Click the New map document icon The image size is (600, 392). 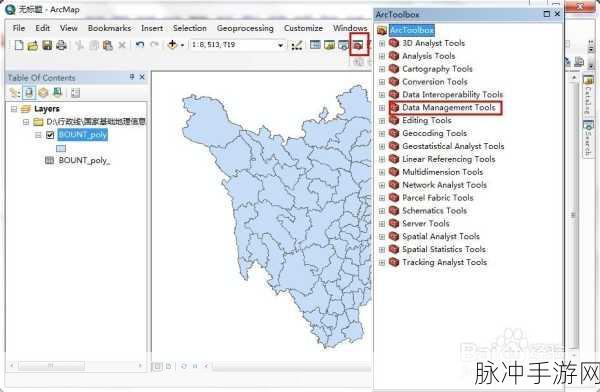point(19,45)
